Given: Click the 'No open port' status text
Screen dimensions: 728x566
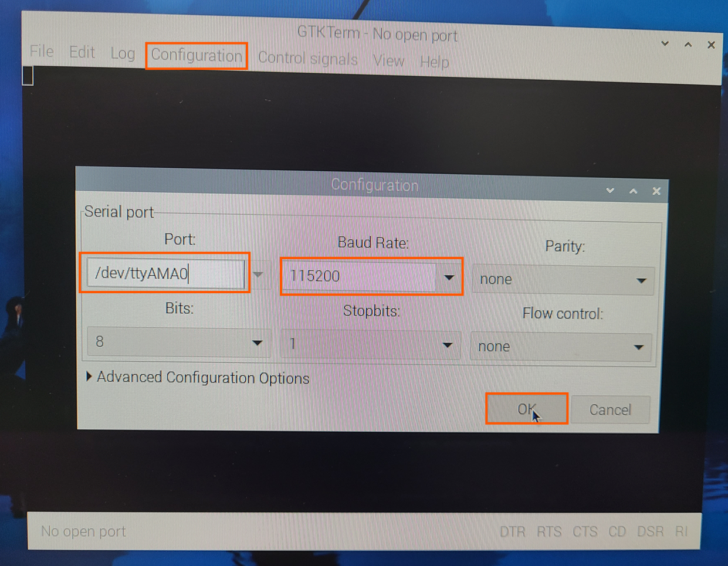Looking at the screenshot, I should (83, 531).
